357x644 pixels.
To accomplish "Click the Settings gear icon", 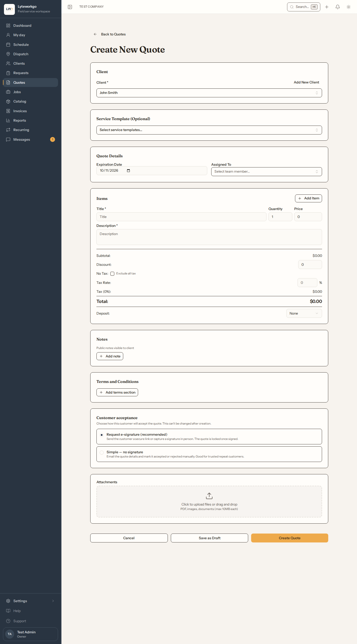I will [8, 601].
